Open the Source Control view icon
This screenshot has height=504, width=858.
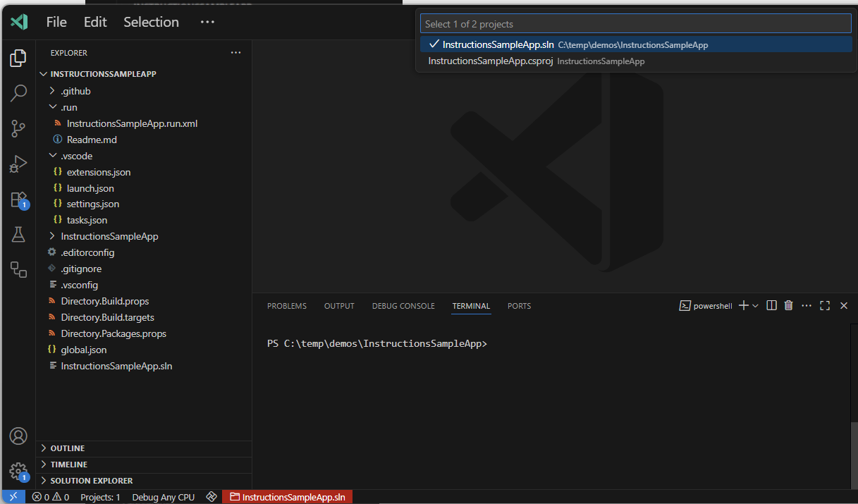[18, 129]
